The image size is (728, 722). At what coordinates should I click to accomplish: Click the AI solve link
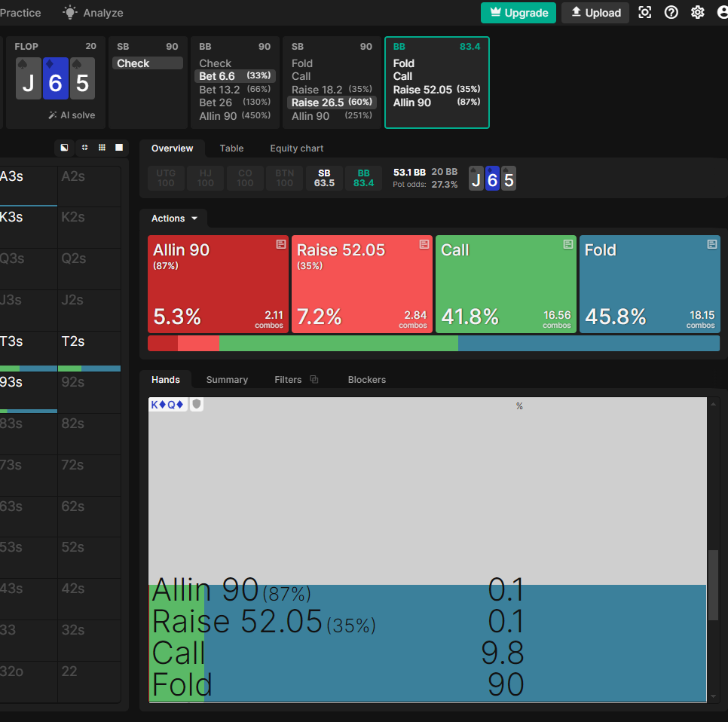(x=72, y=115)
